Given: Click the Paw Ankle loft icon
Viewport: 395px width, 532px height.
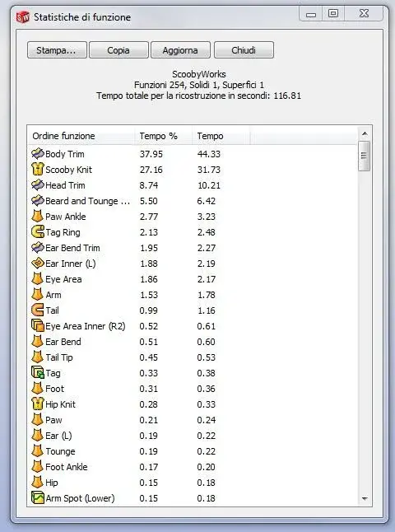Looking at the screenshot, I should coord(38,216).
